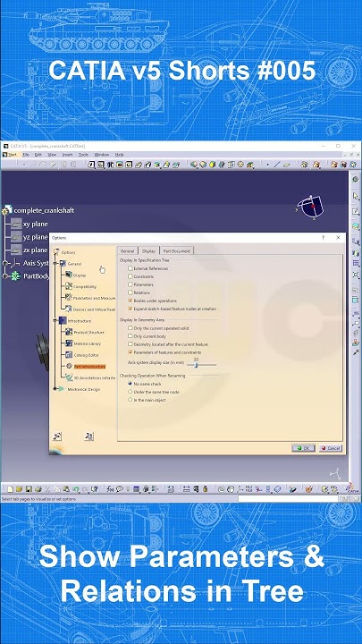This screenshot has height=644, width=362.
Task: Select the xy plane in specification tree
Action: click(x=35, y=224)
